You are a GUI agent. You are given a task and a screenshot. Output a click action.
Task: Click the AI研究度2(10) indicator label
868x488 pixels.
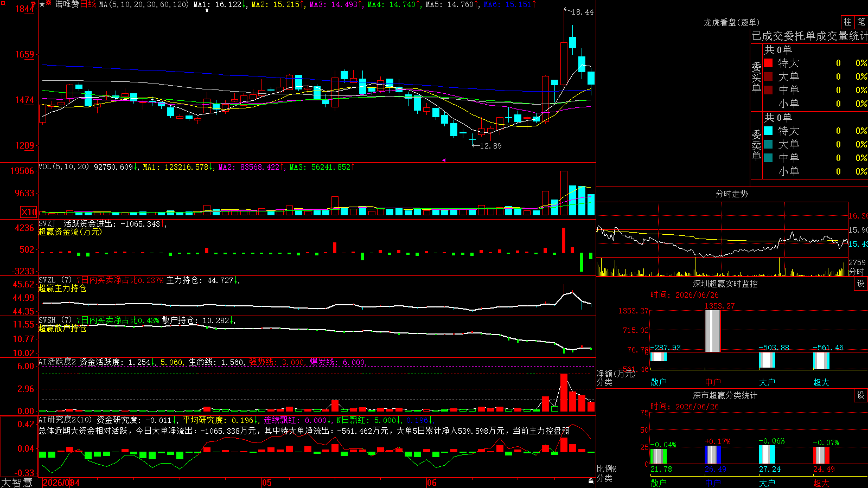[x=65, y=420]
